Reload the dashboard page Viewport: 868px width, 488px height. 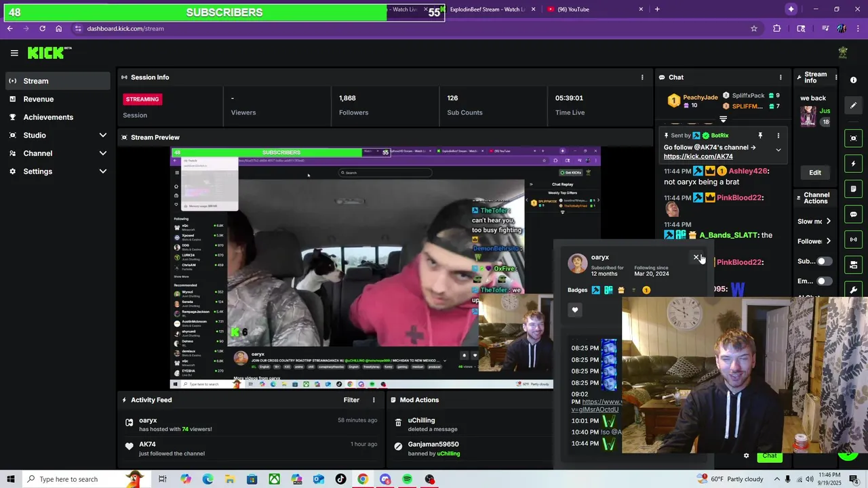[42, 28]
